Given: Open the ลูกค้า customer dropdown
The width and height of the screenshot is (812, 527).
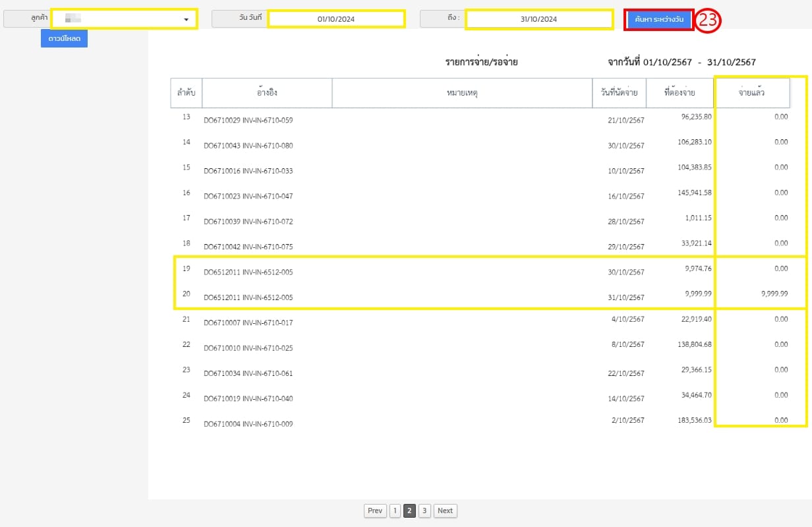Looking at the screenshot, I should (124, 19).
